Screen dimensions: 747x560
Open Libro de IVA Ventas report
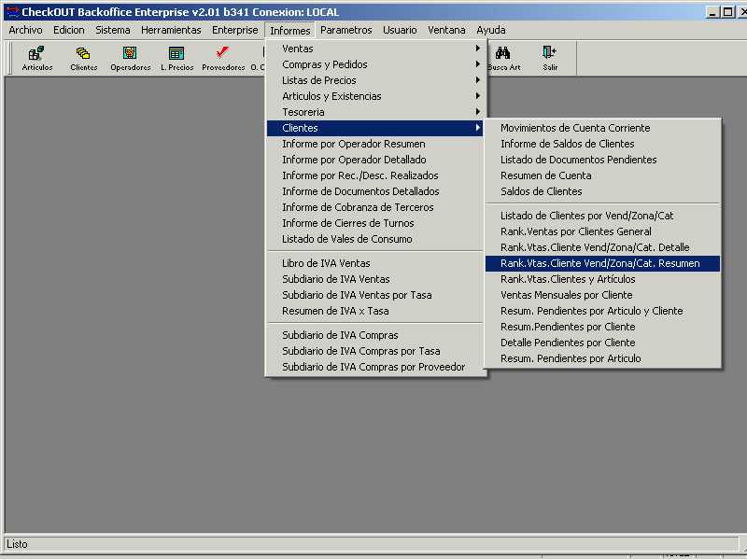click(375, 263)
